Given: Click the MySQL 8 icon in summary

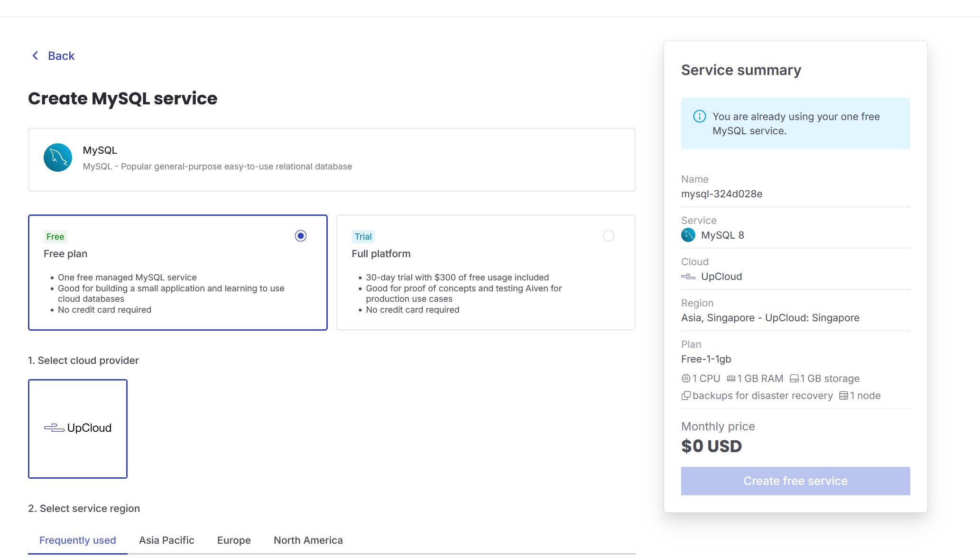Looking at the screenshot, I should [x=688, y=235].
